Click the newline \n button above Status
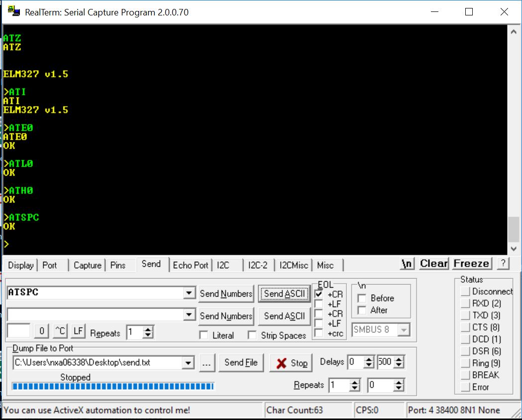Viewport: 522px width, 420px height. (x=407, y=264)
